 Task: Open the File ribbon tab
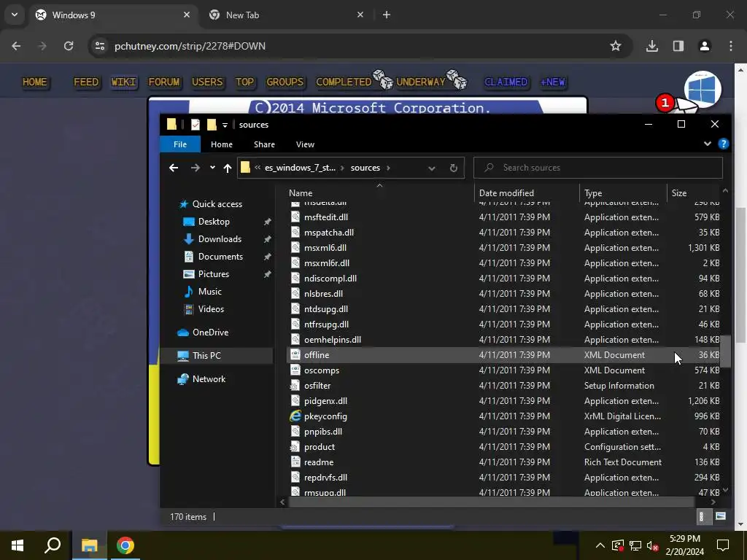180,144
